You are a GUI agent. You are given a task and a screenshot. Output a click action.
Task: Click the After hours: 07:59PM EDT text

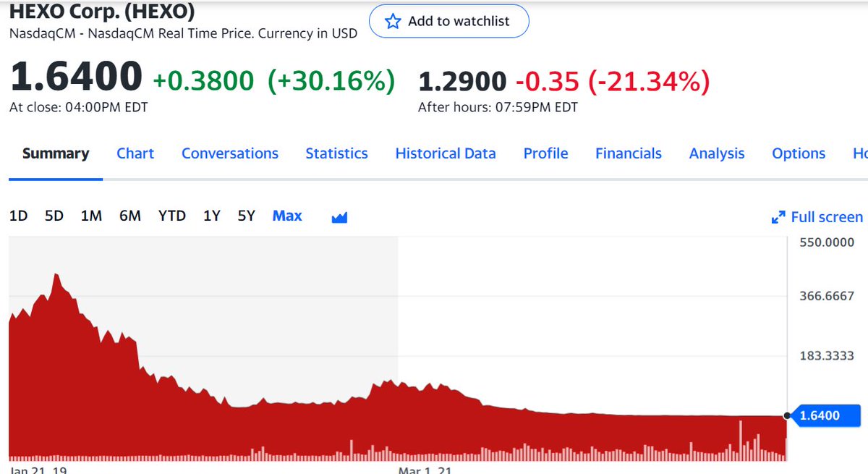[498, 108]
